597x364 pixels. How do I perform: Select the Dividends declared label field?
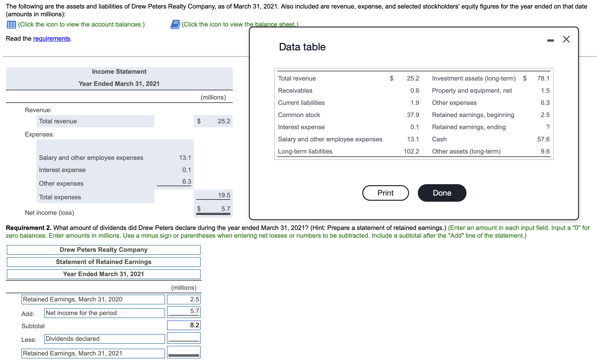[104, 339]
